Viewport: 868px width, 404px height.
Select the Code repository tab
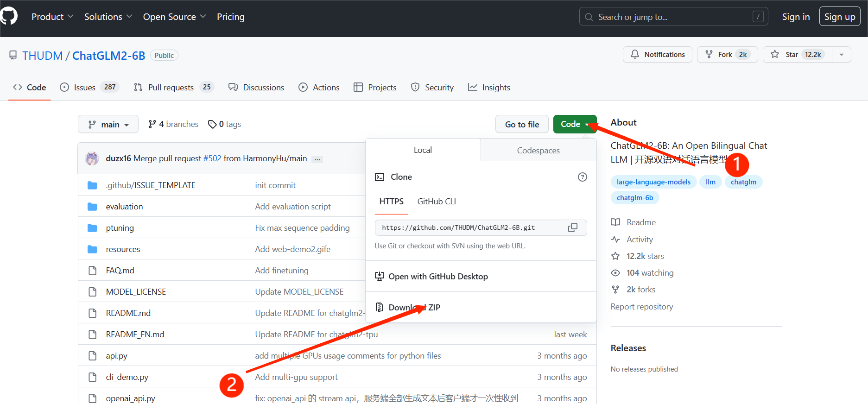pos(30,87)
